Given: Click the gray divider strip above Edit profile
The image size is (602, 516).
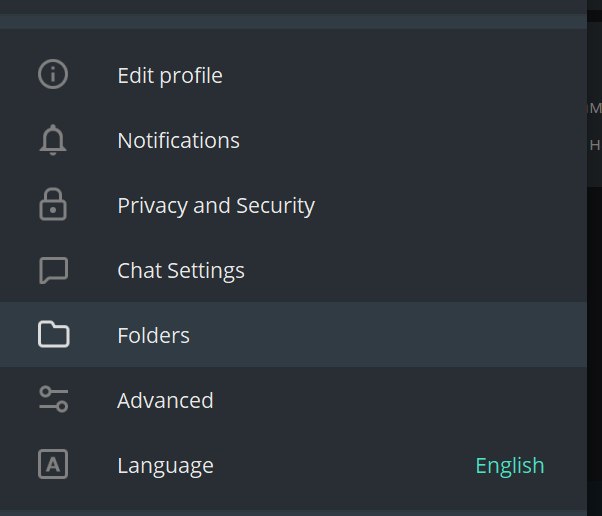Looking at the screenshot, I should 293,21.
